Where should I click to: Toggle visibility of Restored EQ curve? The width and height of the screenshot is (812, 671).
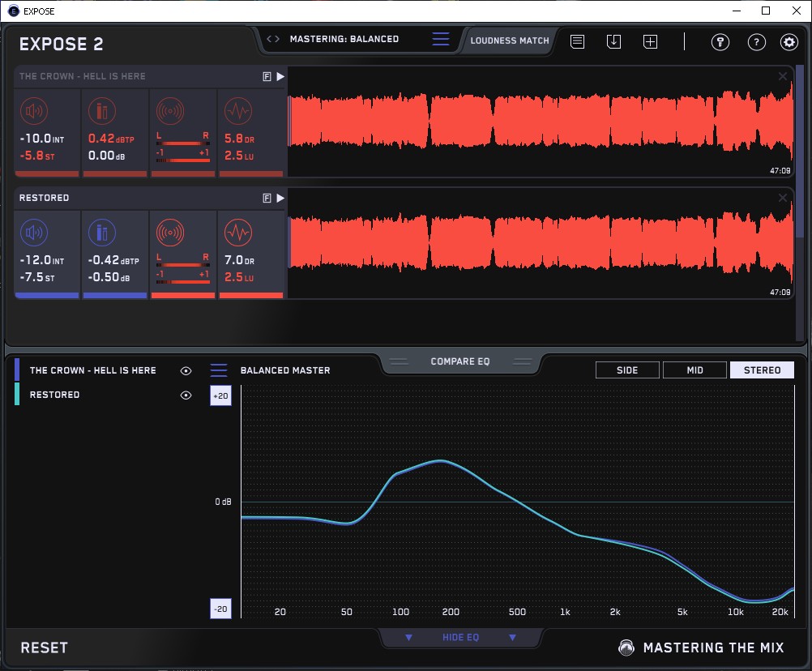[x=186, y=395]
